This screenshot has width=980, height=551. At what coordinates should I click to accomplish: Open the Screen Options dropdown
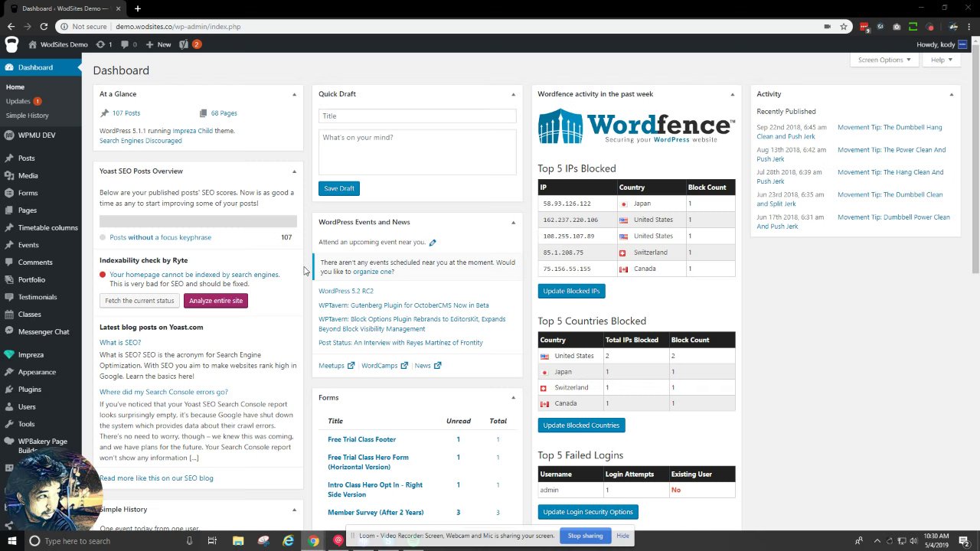[884, 60]
